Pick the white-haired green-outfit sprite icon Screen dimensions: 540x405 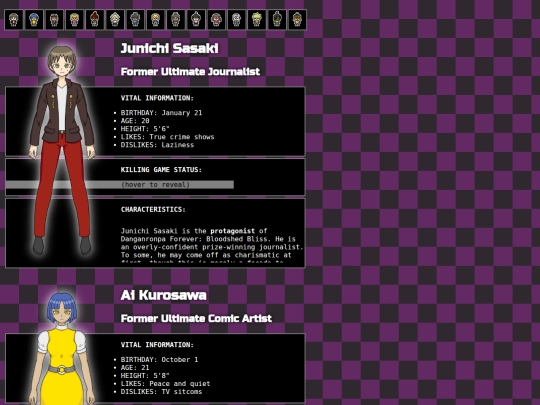click(x=115, y=20)
